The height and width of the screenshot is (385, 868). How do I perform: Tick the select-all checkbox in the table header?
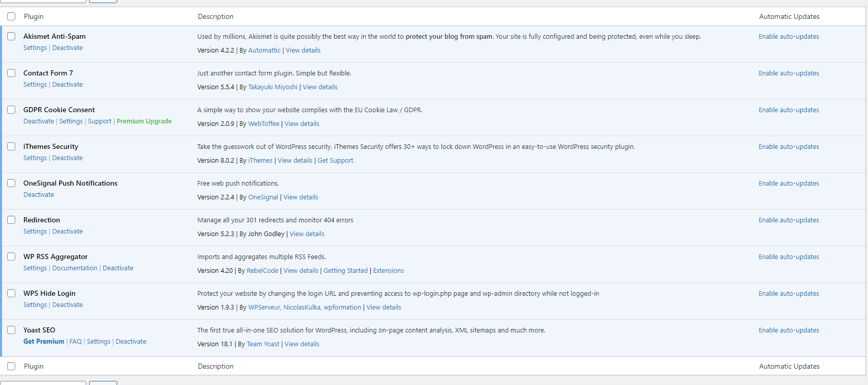click(11, 16)
